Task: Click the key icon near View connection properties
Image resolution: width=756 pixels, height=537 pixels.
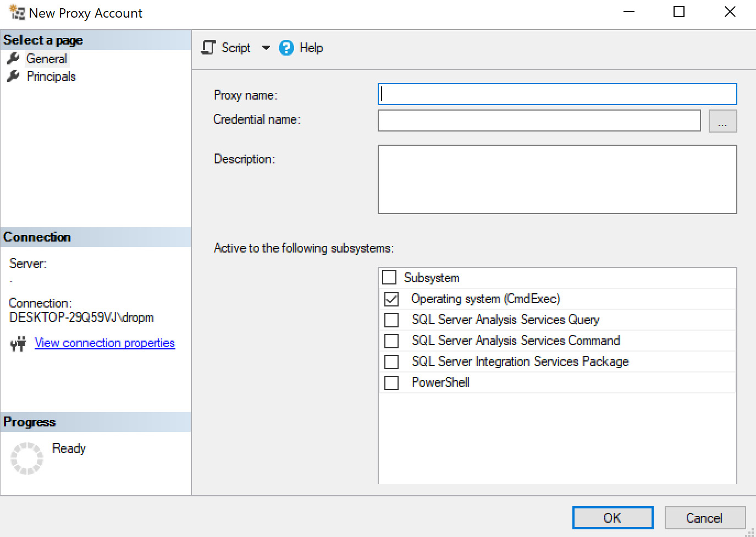Action: coord(18,343)
